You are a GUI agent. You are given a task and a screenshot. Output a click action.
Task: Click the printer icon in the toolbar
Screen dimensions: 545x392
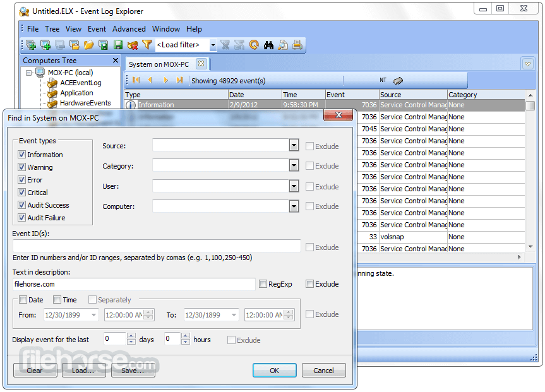point(297,45)
